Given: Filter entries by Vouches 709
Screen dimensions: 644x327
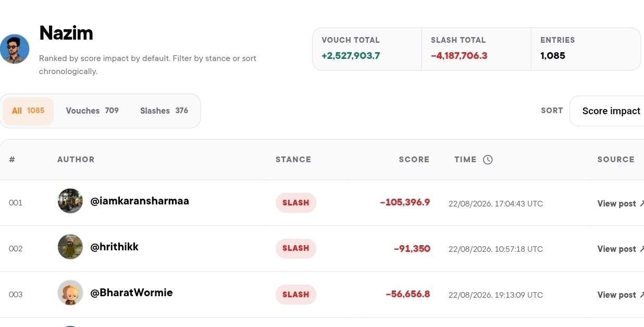Looking at the screenshot, I should [92, 111].
